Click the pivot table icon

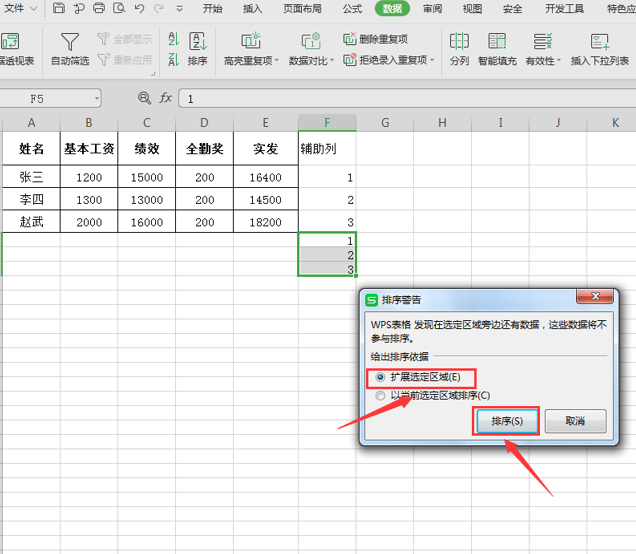pyautogui.click(x=10, y=41)
